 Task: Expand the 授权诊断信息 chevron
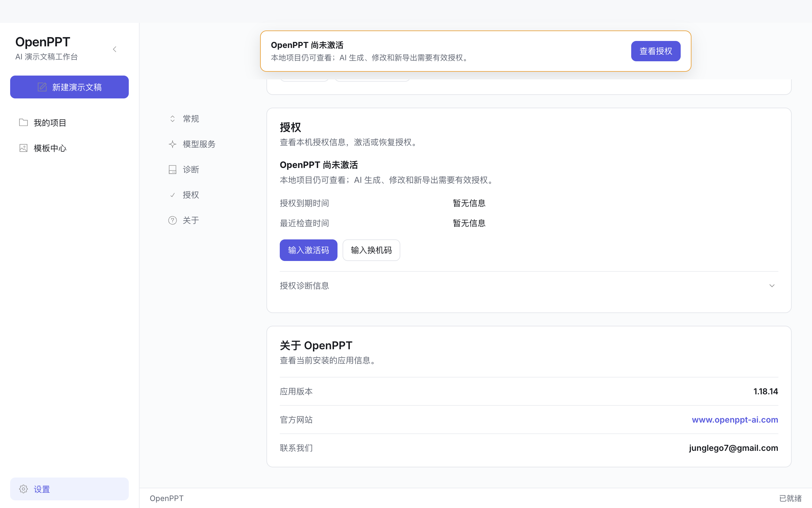coord(772,285)
